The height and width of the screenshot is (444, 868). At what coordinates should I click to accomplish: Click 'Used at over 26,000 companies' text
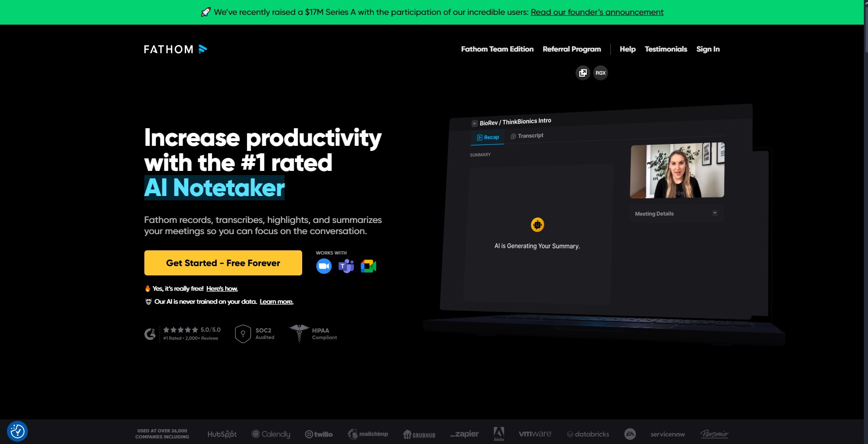point(162,434)
